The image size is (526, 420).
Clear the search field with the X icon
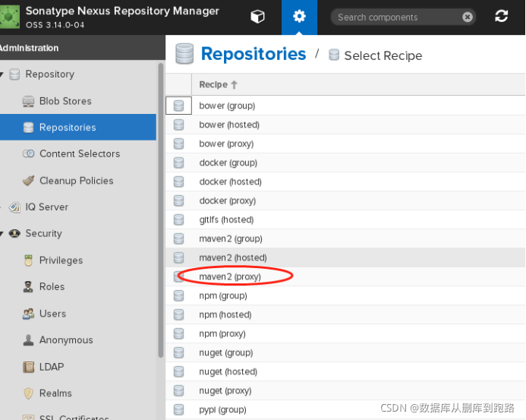tap(468, 17)
